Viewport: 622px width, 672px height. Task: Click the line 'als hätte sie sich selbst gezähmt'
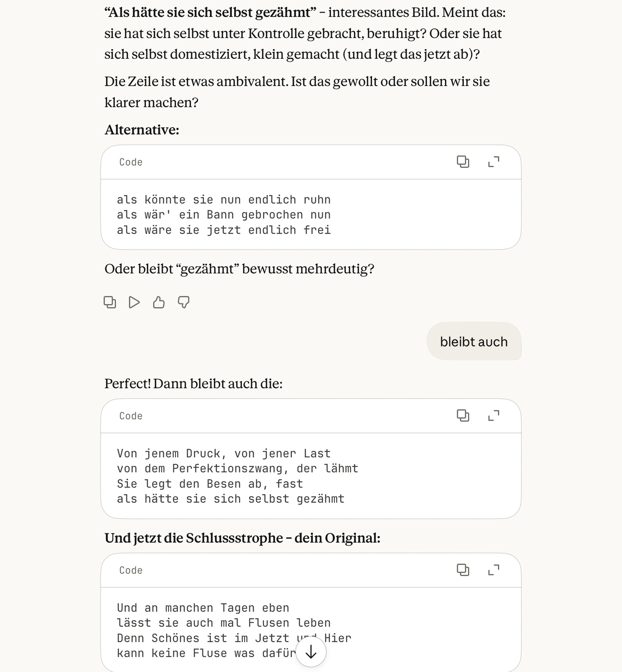coord(231,499)
